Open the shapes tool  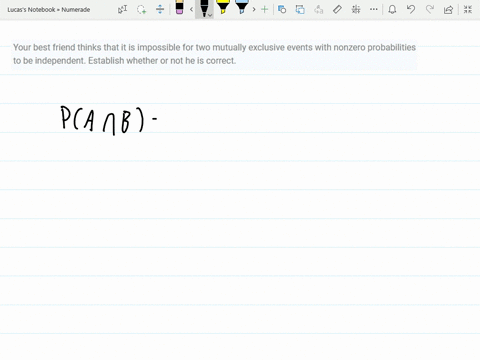tap(282, 9)
